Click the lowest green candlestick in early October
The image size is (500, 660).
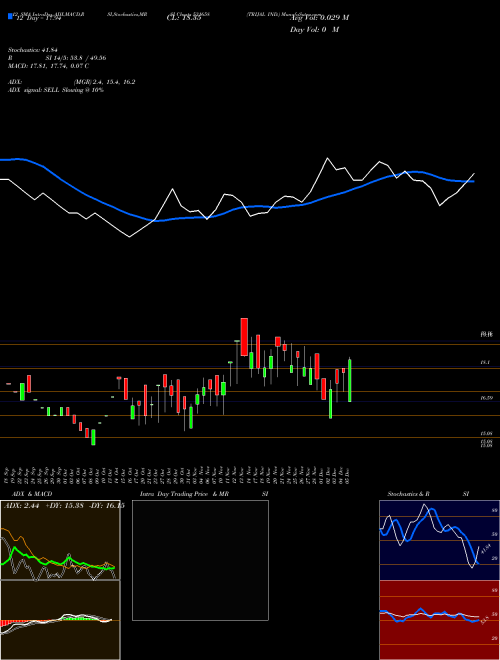pos(93,437)
